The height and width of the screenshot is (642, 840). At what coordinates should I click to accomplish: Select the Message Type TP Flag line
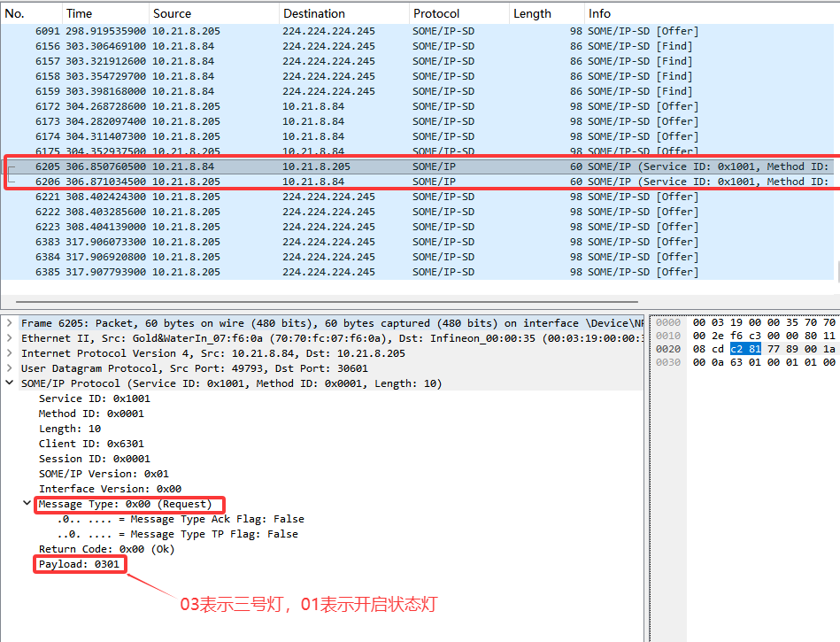177,534
